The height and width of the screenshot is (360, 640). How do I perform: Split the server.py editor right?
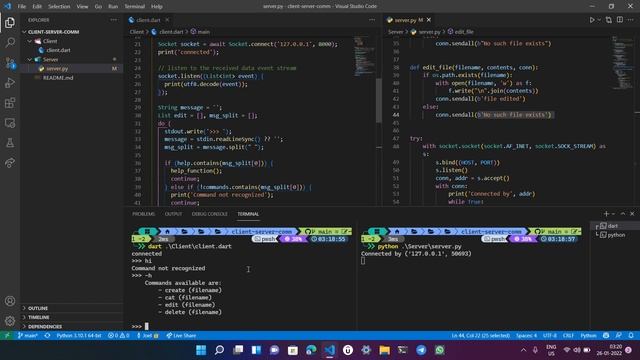tap(620, 20)
